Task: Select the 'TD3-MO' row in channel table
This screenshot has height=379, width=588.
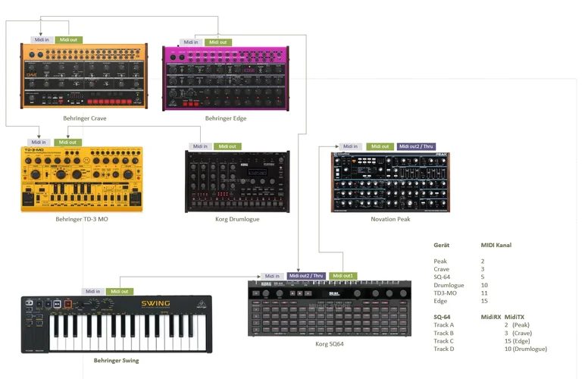Action: click(x=461, y=293)
